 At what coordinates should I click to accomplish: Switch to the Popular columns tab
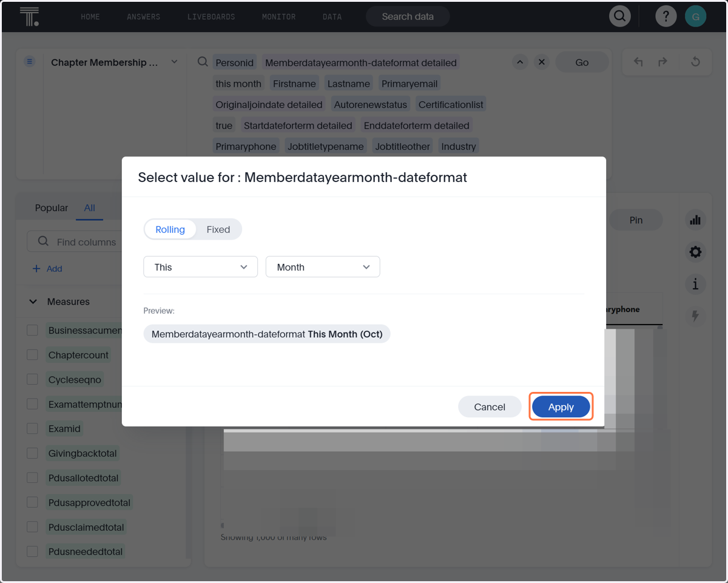52,207
